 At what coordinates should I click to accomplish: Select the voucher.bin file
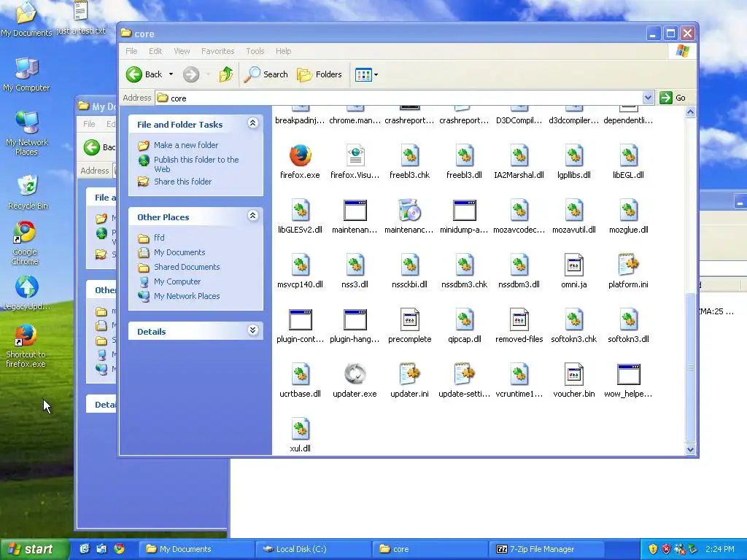click(x=573, y=381)
